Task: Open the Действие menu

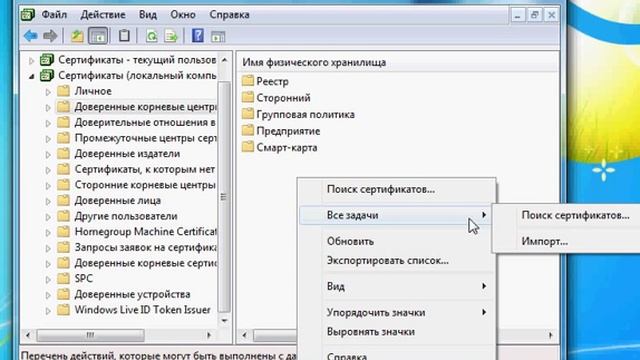Action: [x=102, y=15]
